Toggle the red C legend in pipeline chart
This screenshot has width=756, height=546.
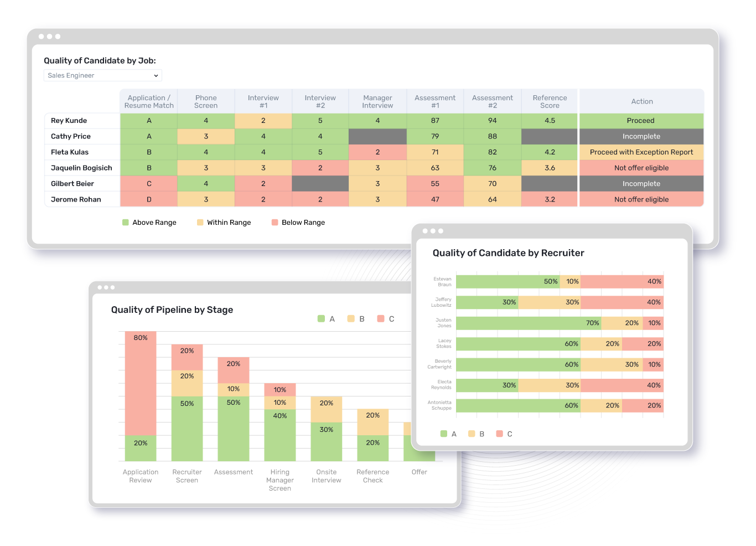381,318
